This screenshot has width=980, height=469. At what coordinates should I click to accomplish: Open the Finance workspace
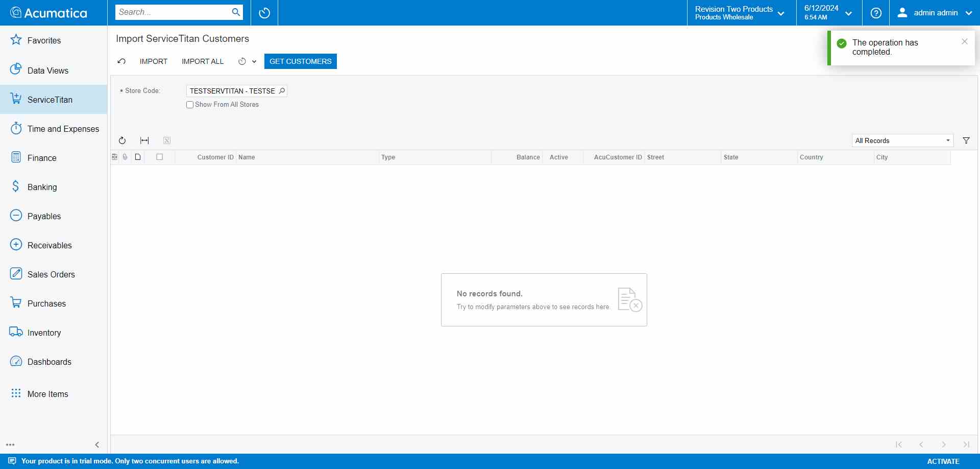[x=54, y=158]
